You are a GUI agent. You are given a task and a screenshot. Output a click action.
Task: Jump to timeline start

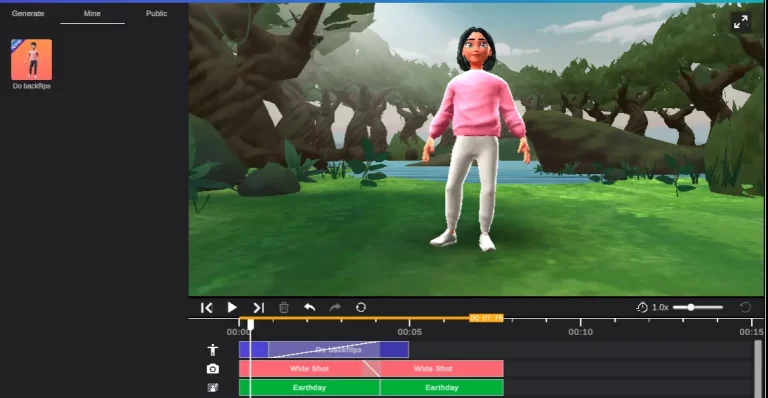tap(207, 307)
